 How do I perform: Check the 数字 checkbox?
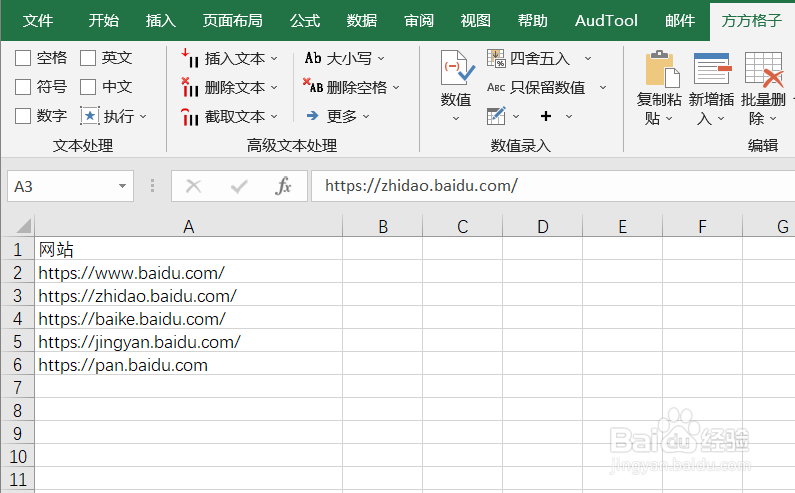[23, 116]
